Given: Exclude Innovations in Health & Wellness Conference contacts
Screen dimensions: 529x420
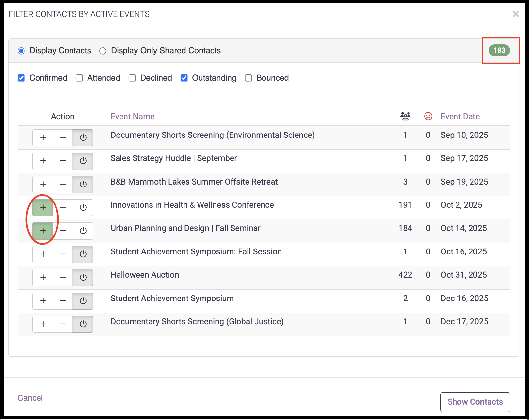Looking at the screenshot, I should coord(63,207).
